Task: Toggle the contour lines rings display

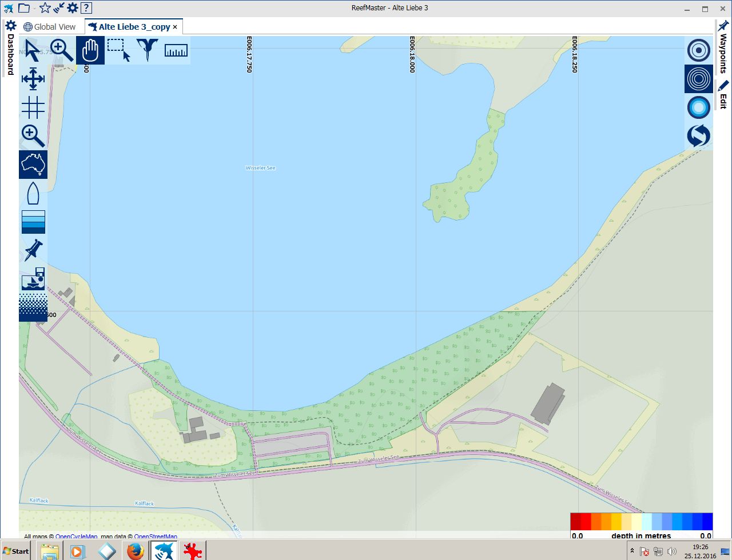Action: coord(698,79)
